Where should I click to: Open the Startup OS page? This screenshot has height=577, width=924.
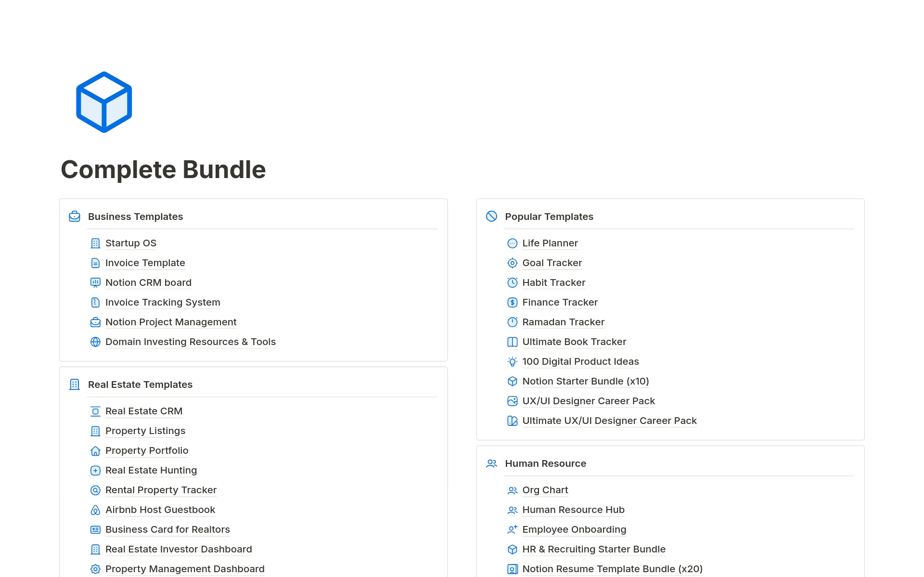point(130,243)
